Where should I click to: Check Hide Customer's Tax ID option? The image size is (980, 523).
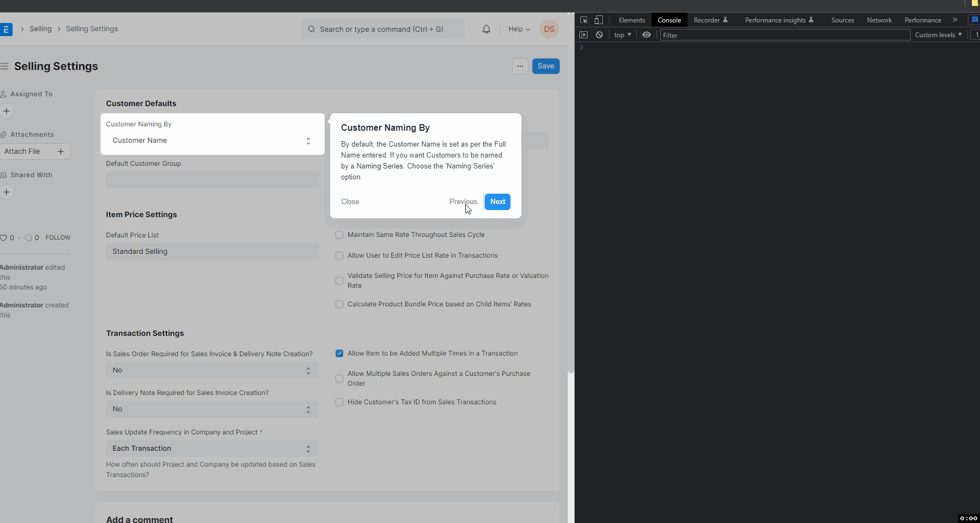[339, 402]
